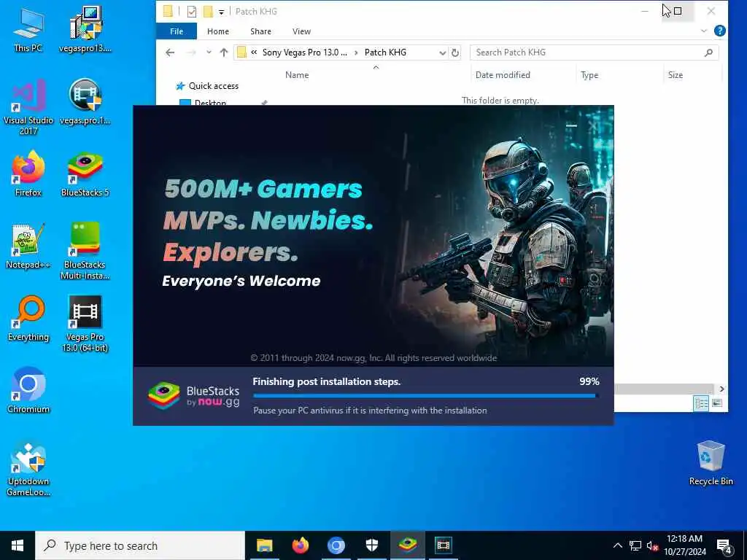Open BlueStacks Multi-Instance desktop shortcut
The image size is (747, 560).
click(85, 251)
